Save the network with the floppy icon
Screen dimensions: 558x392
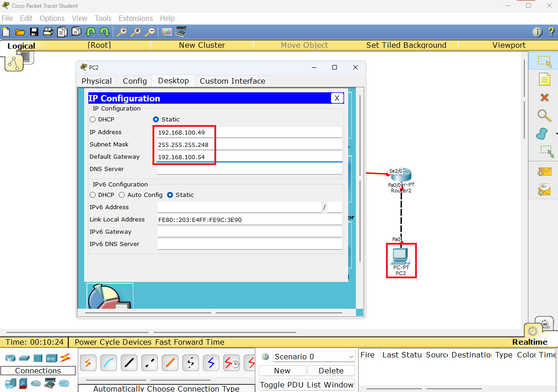coord(34,32)
